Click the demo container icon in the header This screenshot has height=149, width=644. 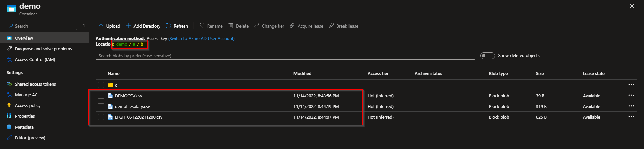(11, 9)
